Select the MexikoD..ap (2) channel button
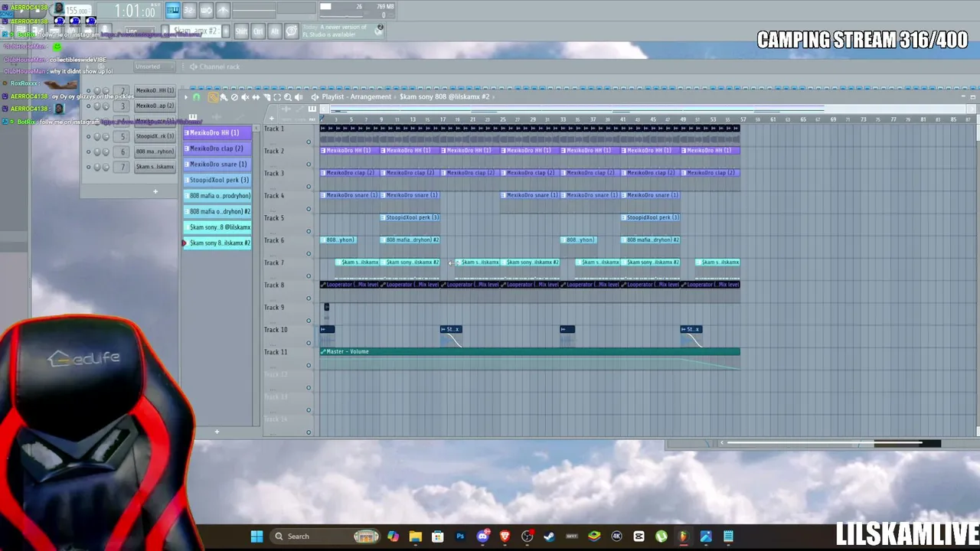The height and width of the screenshot is (551, 980). [x=155, y=106]
